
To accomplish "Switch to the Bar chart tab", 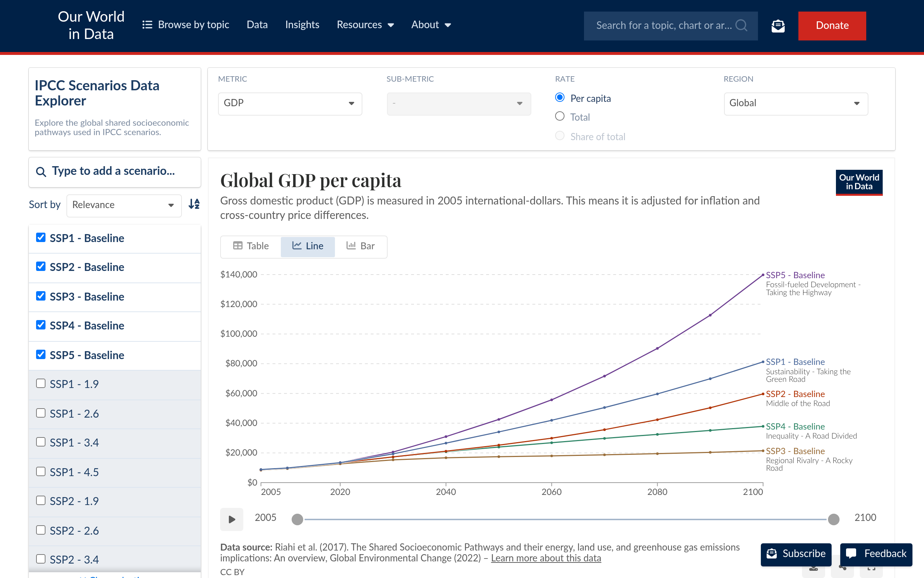I will click(361, 246).
